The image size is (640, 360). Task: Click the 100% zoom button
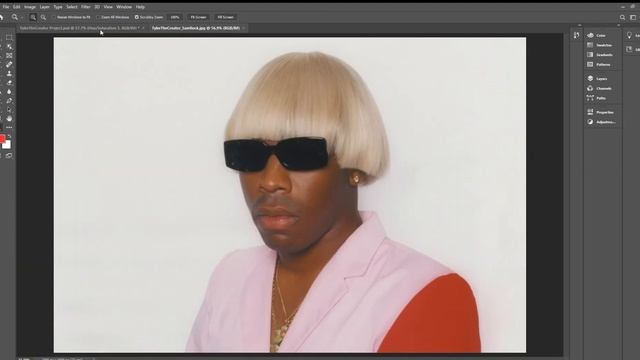click(175, 17)
